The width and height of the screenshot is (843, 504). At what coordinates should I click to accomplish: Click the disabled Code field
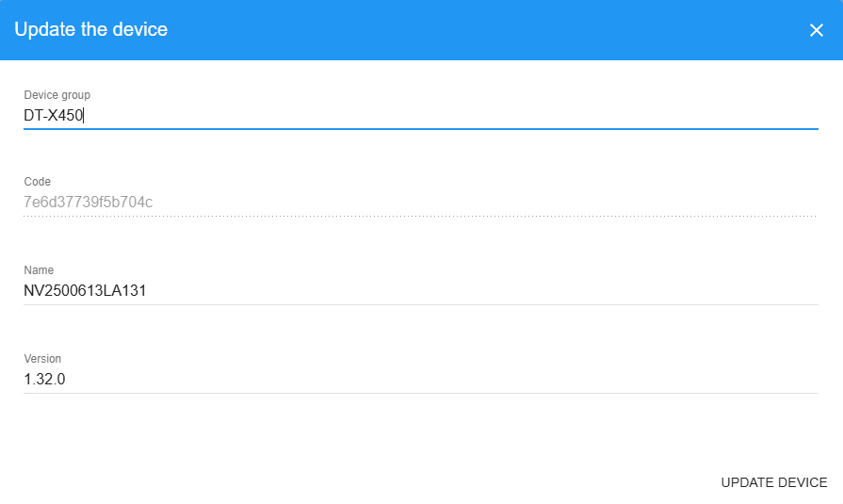click(420, 202)
